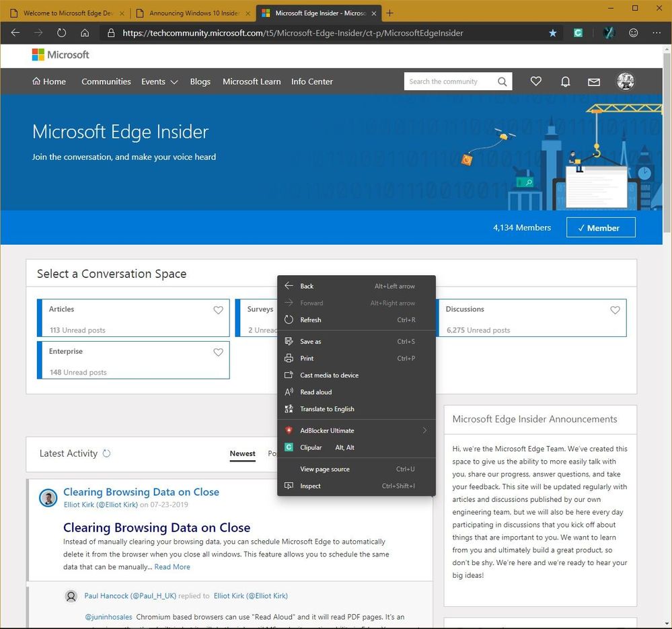Click the page vertical scrollbar thumb
The image size is (672, 629).
667,143
